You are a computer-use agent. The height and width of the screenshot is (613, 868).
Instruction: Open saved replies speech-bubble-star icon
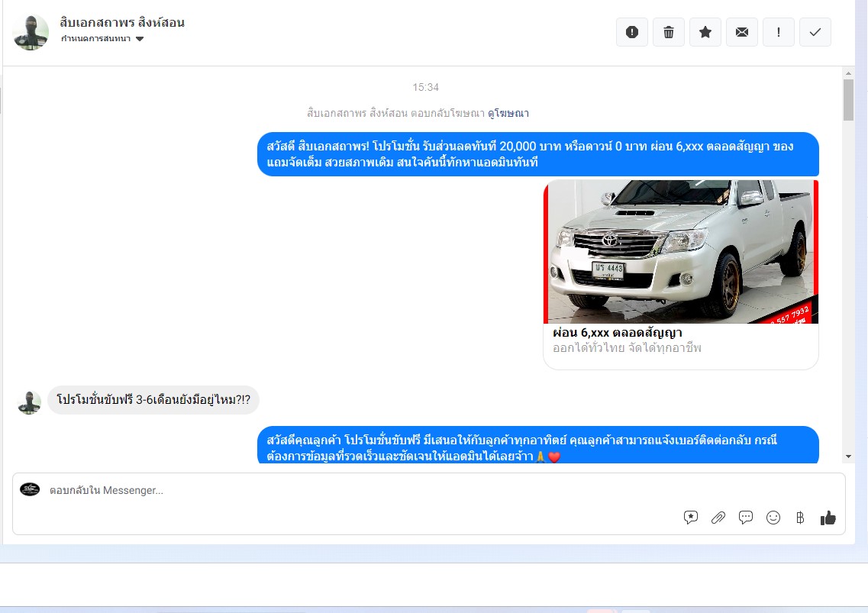pyautogui.click(x=690, y=518)
